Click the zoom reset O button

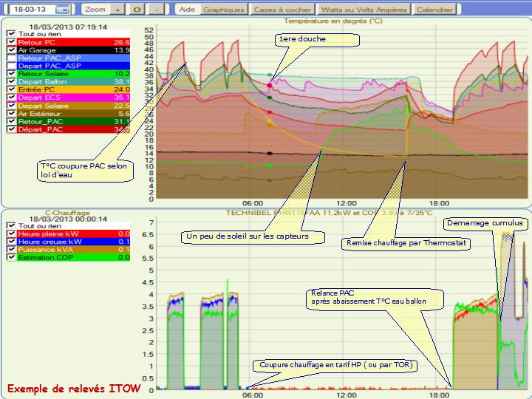pos(137,10)
